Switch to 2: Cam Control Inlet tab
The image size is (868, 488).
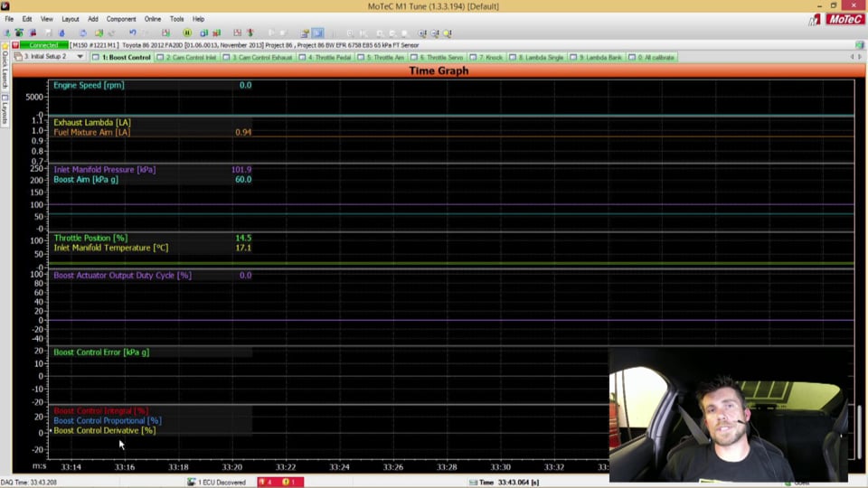186,57
